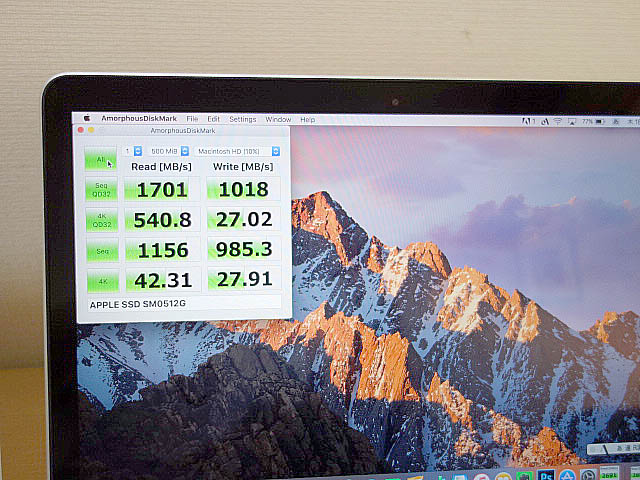Click the Apple menu icon
The width and height of the screenshot is (640, 480).
(x=87, y=118)
